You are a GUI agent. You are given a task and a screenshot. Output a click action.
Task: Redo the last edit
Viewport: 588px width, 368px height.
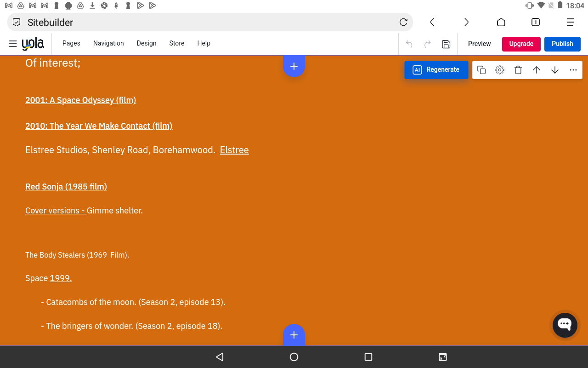[427, 44]
